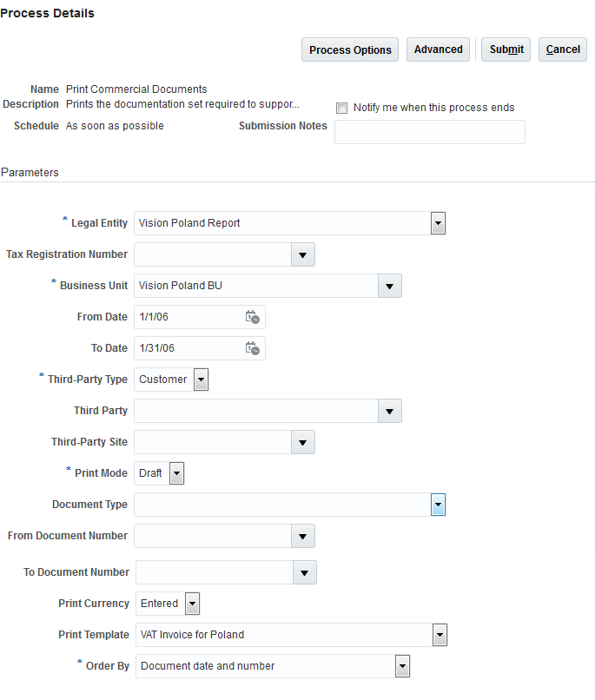This screenshot has width=595, height=700.
Task: Open the To Date calendar picker
Action: point(252,348)
